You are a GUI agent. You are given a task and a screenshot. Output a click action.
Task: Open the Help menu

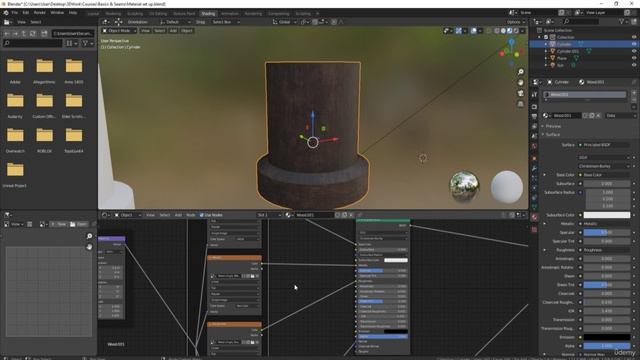(73, 13)
